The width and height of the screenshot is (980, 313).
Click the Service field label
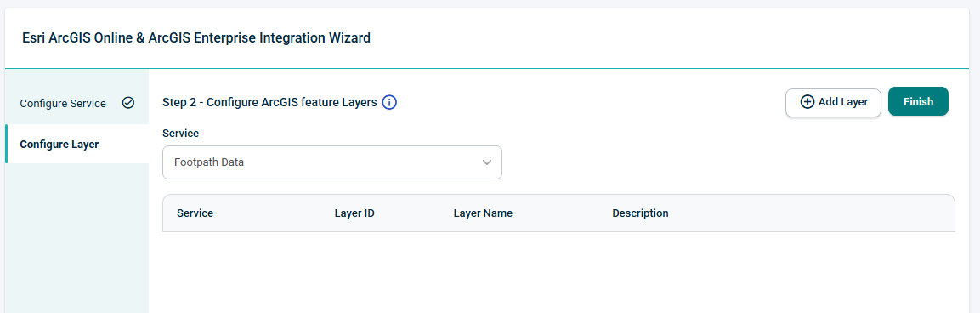(x=181, y=134)
